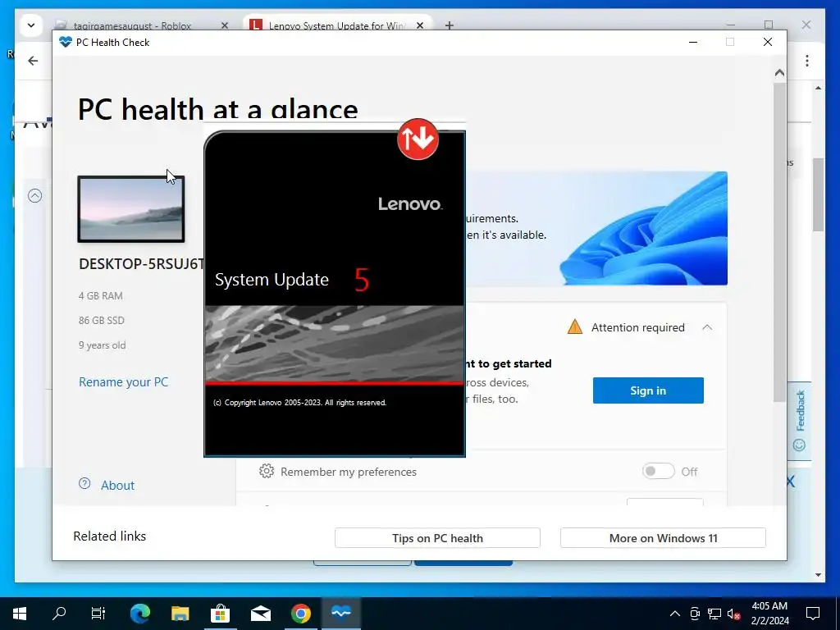This screenshot has width=840, height=630.
Task: Show hidden system tray icons
Action: pos(675,614)
